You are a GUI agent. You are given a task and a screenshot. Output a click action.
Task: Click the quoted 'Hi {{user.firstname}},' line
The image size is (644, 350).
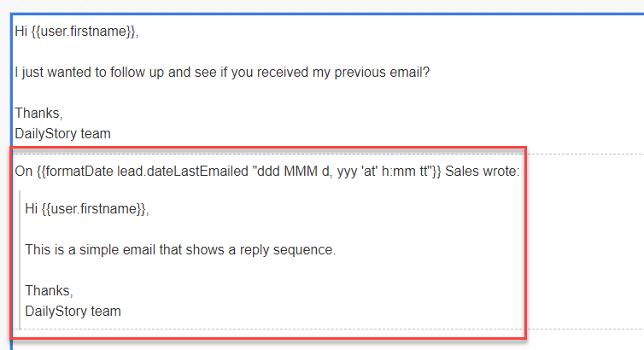(x=87, y=209)
